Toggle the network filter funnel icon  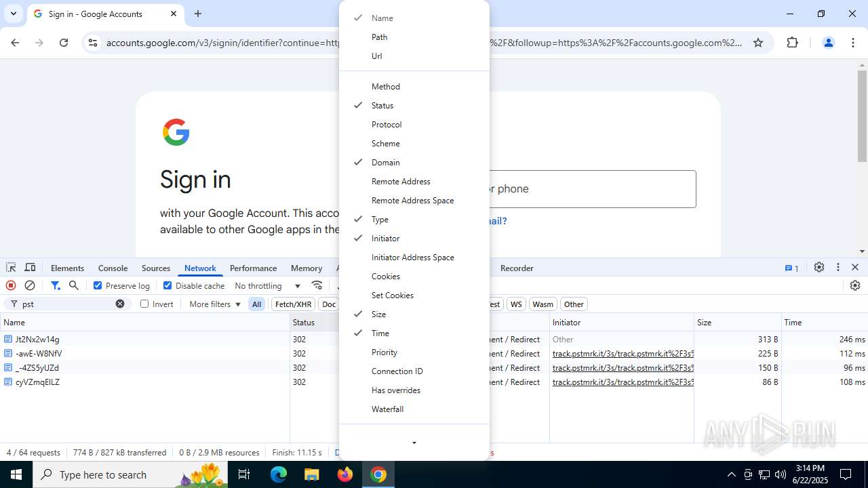coord(56,285)
